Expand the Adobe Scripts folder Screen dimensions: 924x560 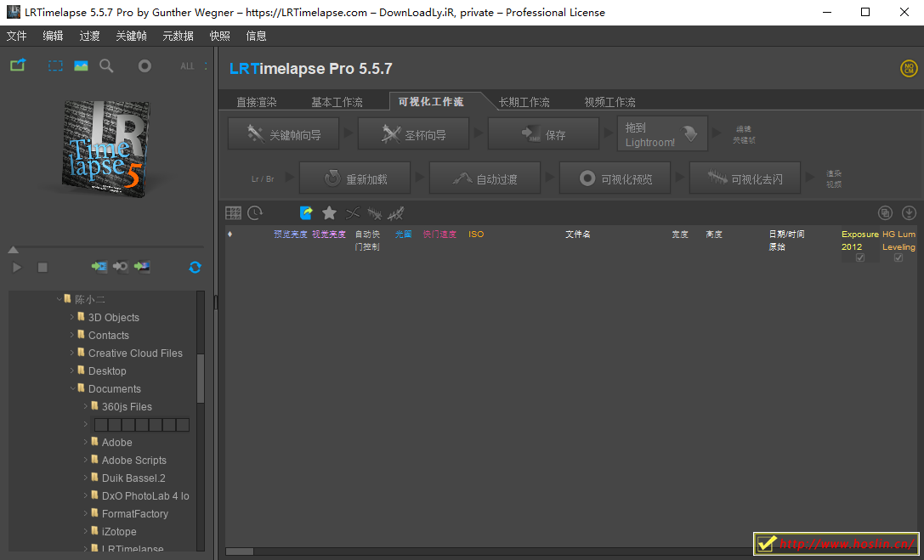pyautogui.click(x=86, y=460)
